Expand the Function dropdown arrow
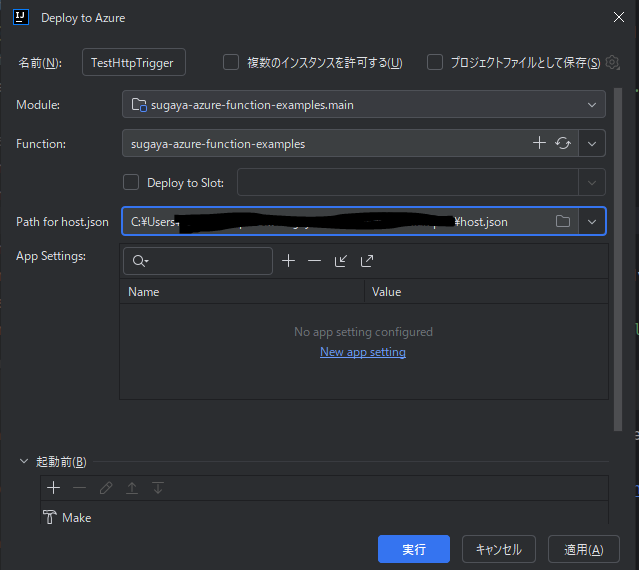This screenshot has height=570, width=639. [x=592, y=143]
